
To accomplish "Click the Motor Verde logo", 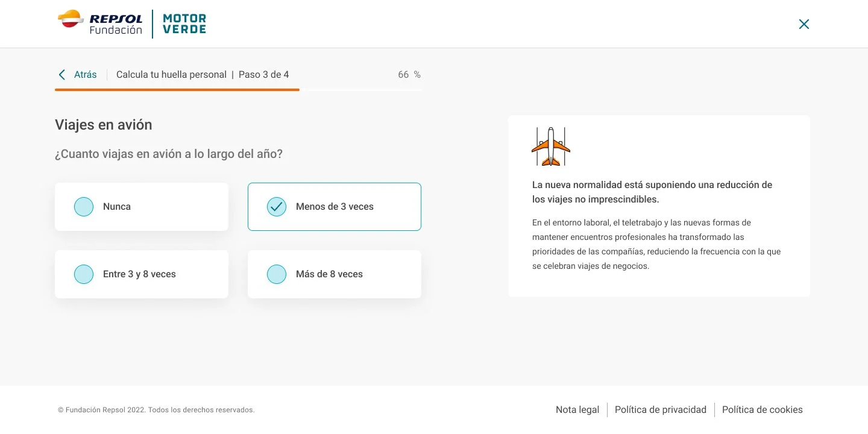I will [184, 24].
